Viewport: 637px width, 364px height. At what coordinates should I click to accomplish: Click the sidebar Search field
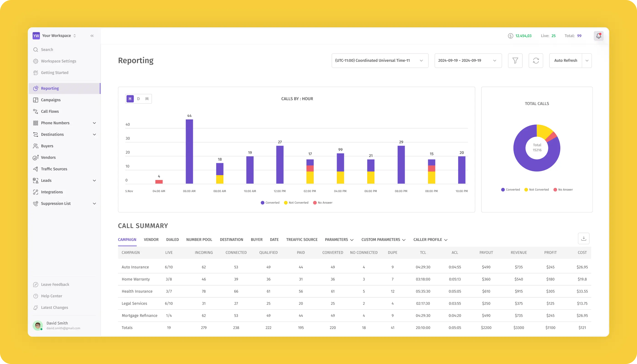pyautogui.click(x=47, y=50)
